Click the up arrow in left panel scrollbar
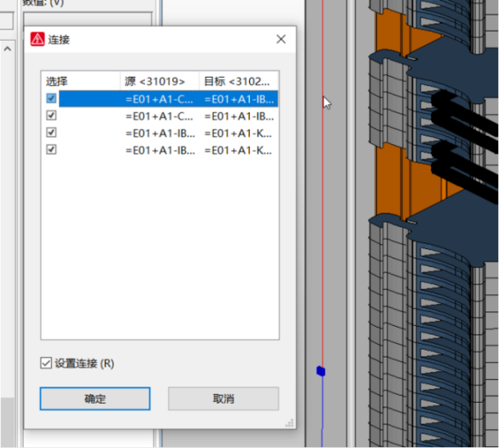This screenshot has width=499, height=448. coord(8,49)
